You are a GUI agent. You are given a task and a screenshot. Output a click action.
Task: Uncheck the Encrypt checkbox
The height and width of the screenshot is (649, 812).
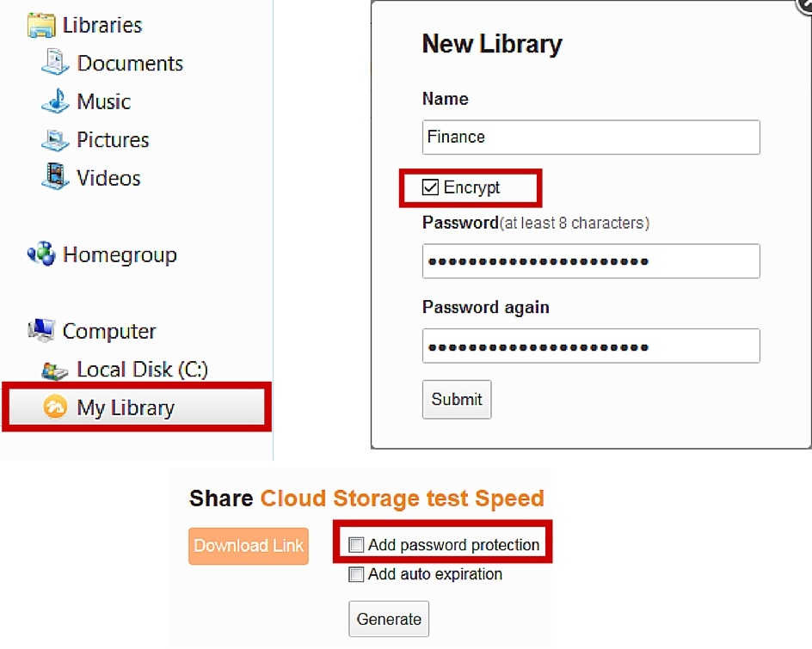pyautogui.click(x=431, y=187)
